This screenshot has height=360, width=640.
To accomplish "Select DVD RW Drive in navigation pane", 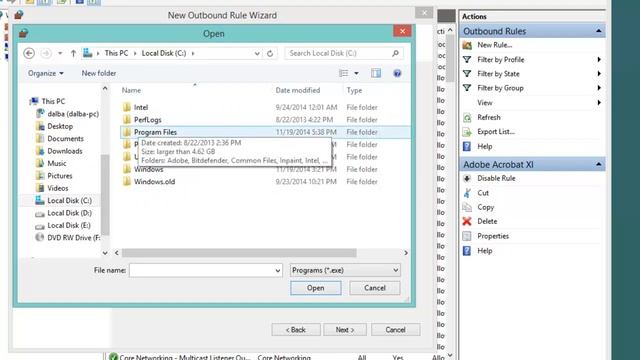I will [73, 238].
